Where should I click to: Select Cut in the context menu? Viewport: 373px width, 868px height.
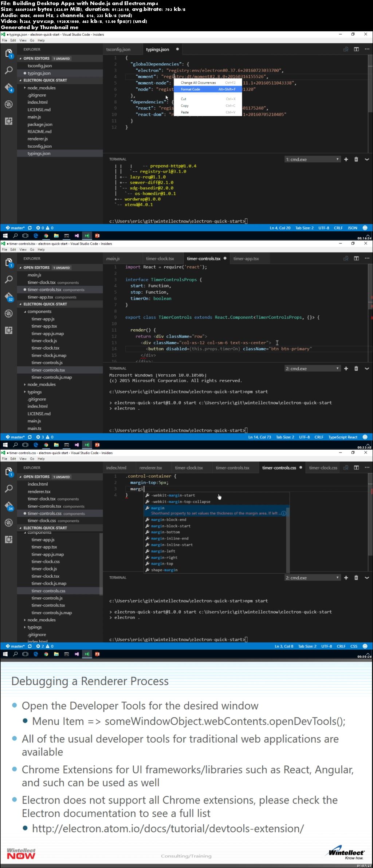(x=208, y=99)
